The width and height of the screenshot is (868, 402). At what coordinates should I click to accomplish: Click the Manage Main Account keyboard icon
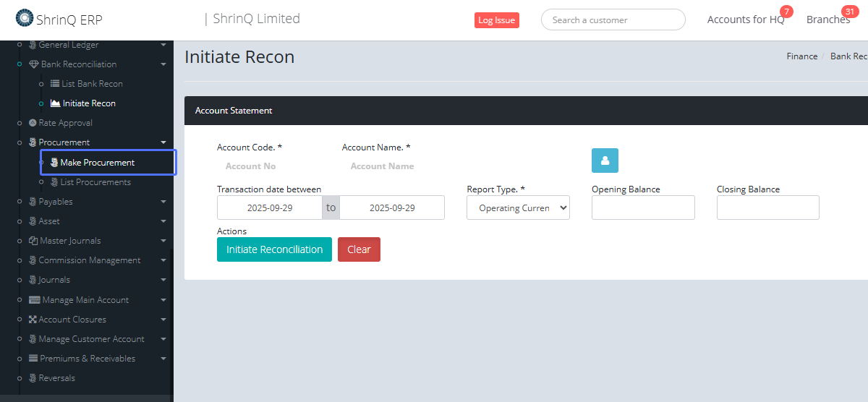click(x=34, y=300)
